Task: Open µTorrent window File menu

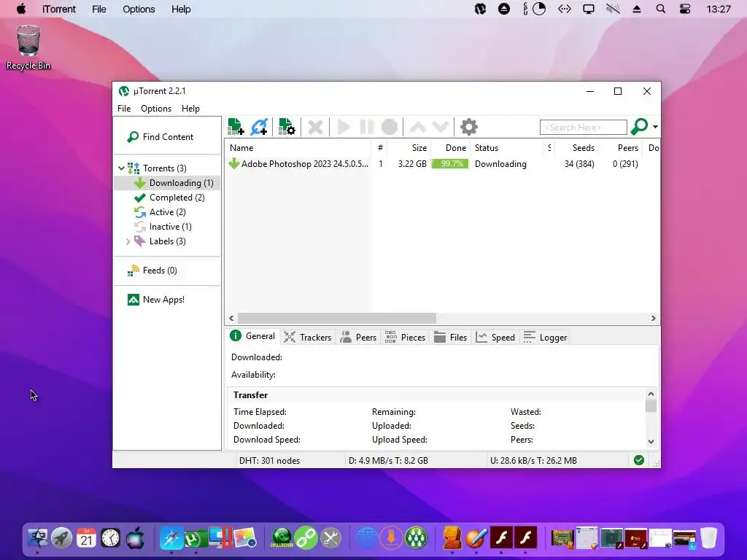Action: point(124,109)
